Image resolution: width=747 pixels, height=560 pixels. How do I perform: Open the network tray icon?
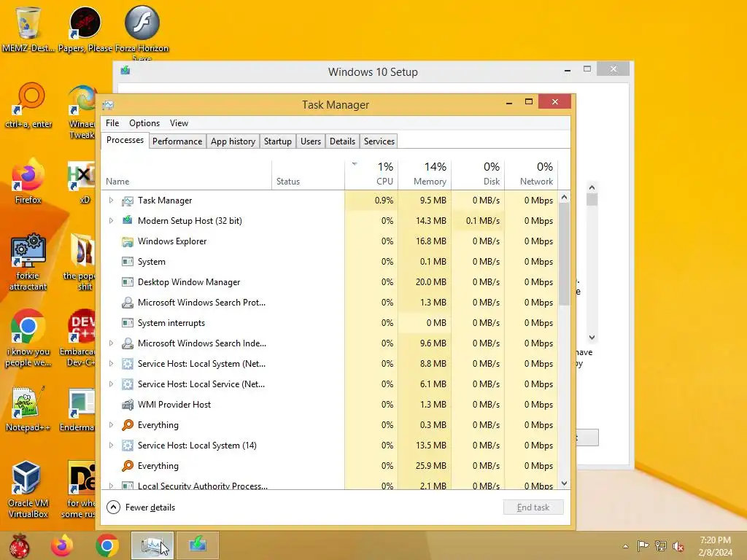(x=661, y=545)
